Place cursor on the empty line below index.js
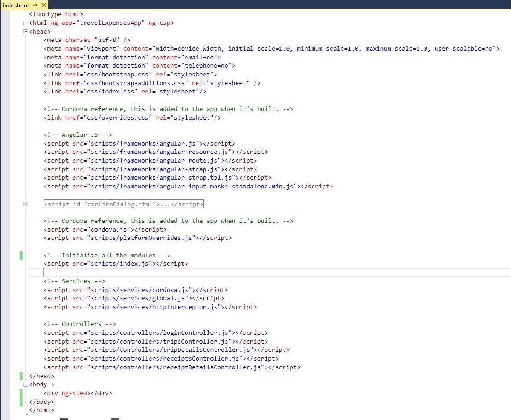This screenshot has width=511, height=420. coord(270,273)
